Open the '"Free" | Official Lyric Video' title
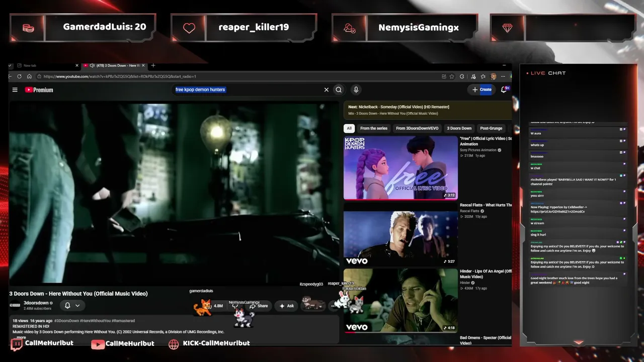 [486, 141]
